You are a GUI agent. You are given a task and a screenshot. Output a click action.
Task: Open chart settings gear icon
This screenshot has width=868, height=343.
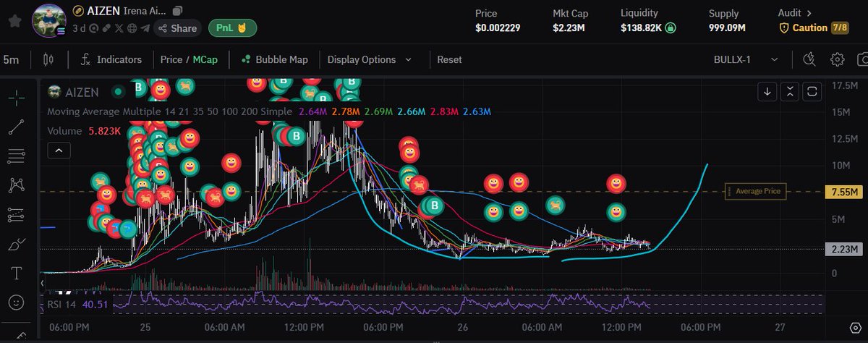[838, 59]
